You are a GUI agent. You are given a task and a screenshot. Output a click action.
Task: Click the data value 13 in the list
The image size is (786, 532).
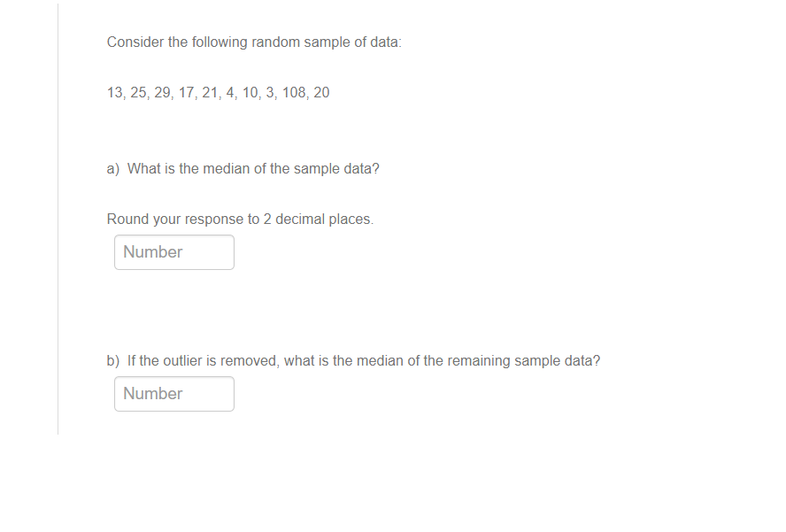point(113,92)
